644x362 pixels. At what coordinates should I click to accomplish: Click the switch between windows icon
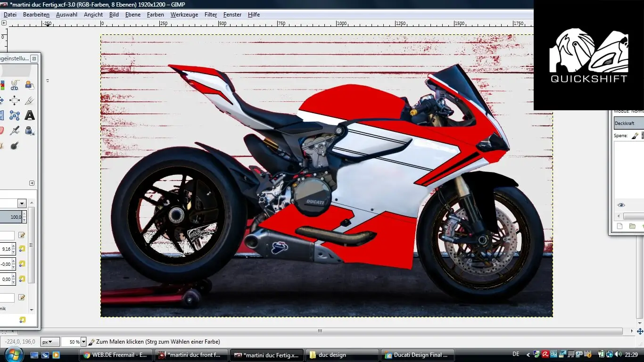pos(45,355)
